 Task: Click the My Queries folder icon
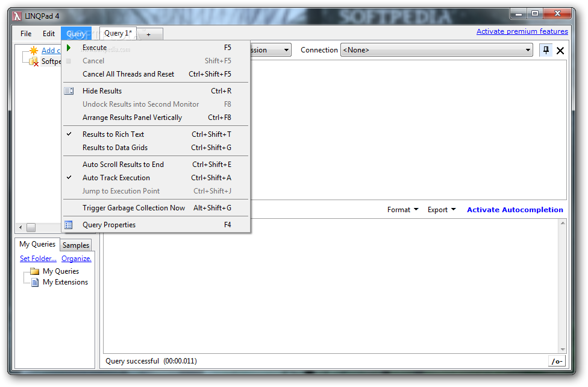(34, 271)
